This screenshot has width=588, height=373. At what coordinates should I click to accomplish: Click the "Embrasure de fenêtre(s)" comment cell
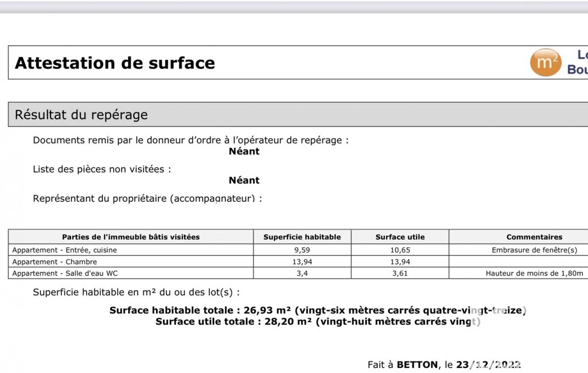[x=534, y=250]
